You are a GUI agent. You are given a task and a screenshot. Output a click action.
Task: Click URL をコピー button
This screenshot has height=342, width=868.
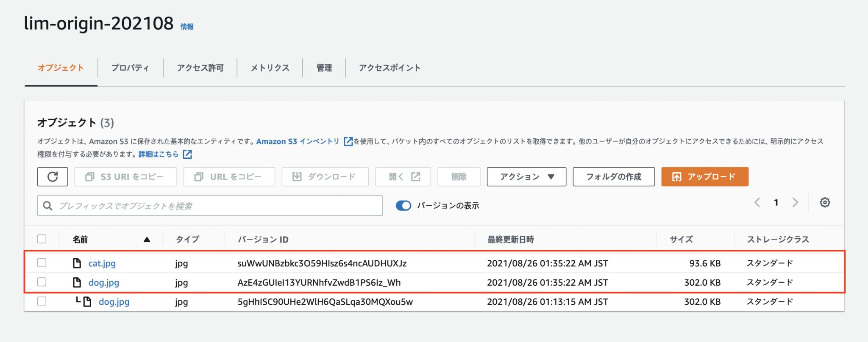229,177
